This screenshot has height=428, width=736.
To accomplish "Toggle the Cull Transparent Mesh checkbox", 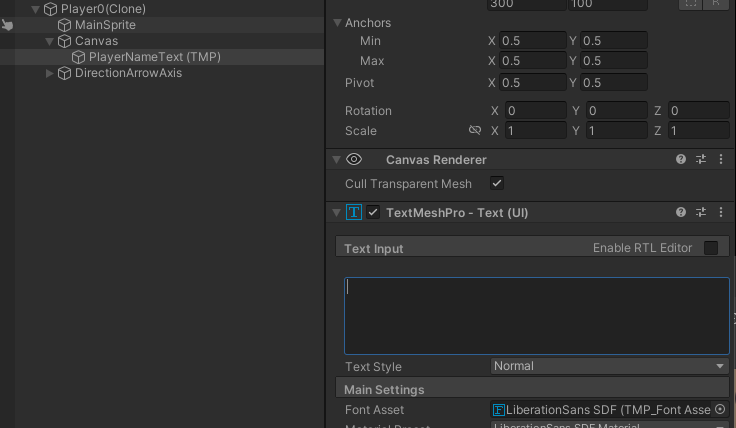I will coord(497,183).
